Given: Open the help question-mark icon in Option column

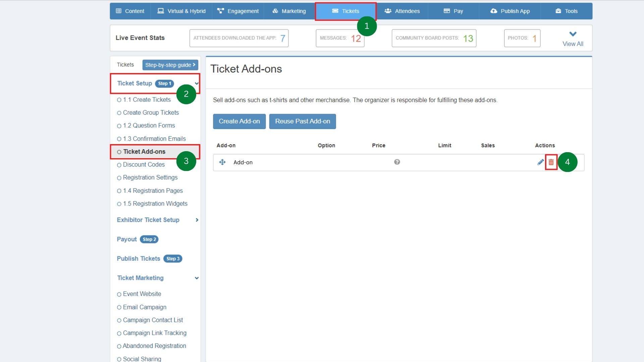Looking at the screenshot, I should click(397, 162).
